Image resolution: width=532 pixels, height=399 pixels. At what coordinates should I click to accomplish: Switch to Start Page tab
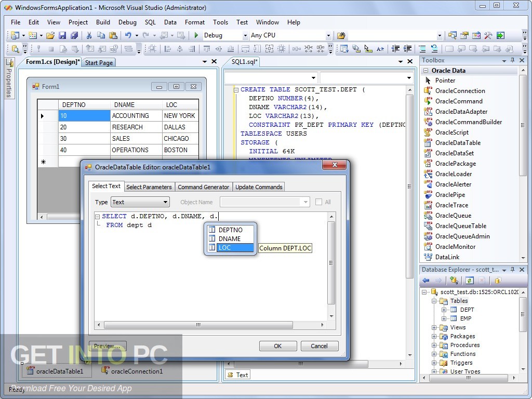click(x=99, y=63)
